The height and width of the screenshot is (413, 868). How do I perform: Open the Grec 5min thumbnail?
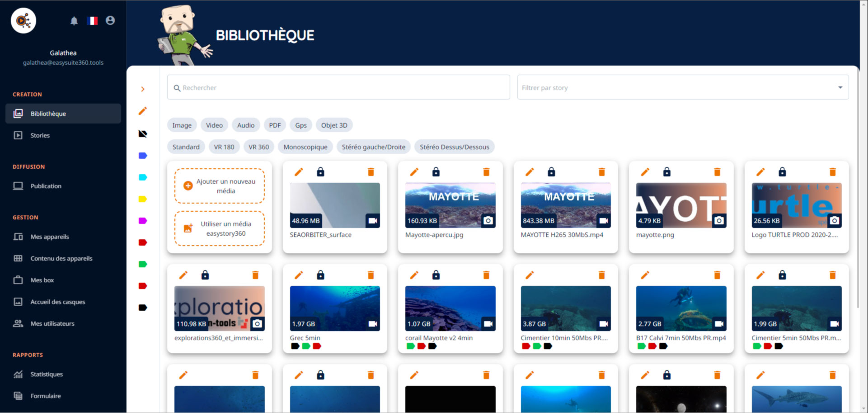(x=335, y=308)
